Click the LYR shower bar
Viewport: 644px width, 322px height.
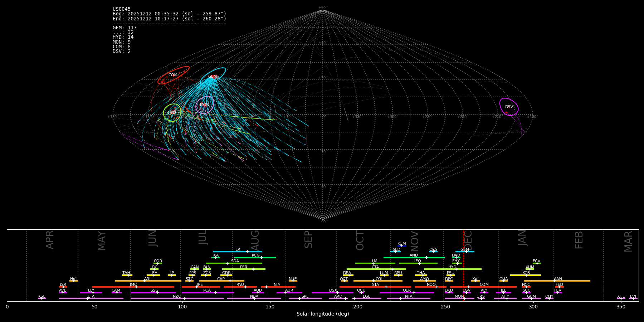click(x=63, y=287)
